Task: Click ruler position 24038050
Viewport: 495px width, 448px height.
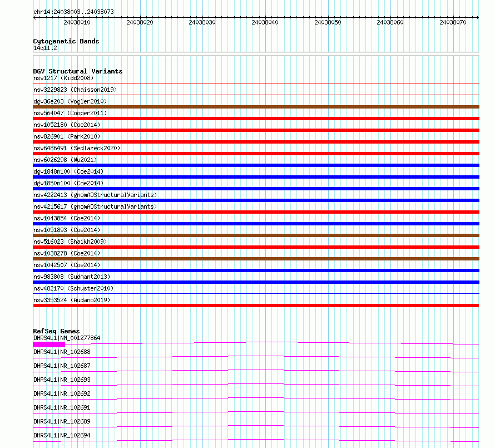Action: click(328, 22)
